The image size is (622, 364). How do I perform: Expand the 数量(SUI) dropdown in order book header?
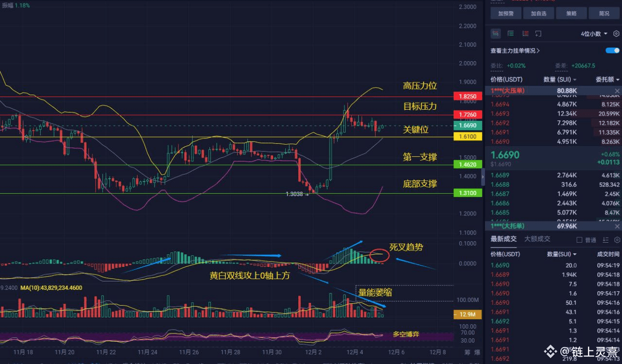point(560,79)
